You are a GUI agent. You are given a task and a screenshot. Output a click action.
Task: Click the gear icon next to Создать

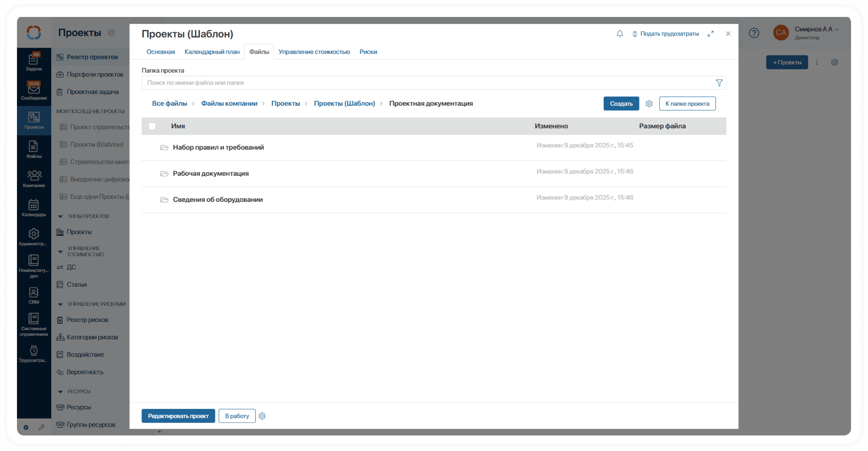tap(649, 104)
